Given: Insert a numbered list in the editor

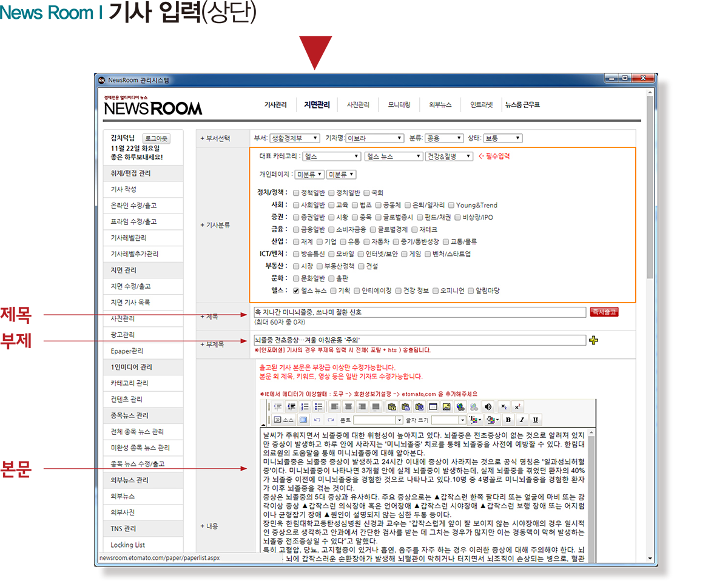Looking at the screenshot, I should pyautogui.click(x=305, y=406).
